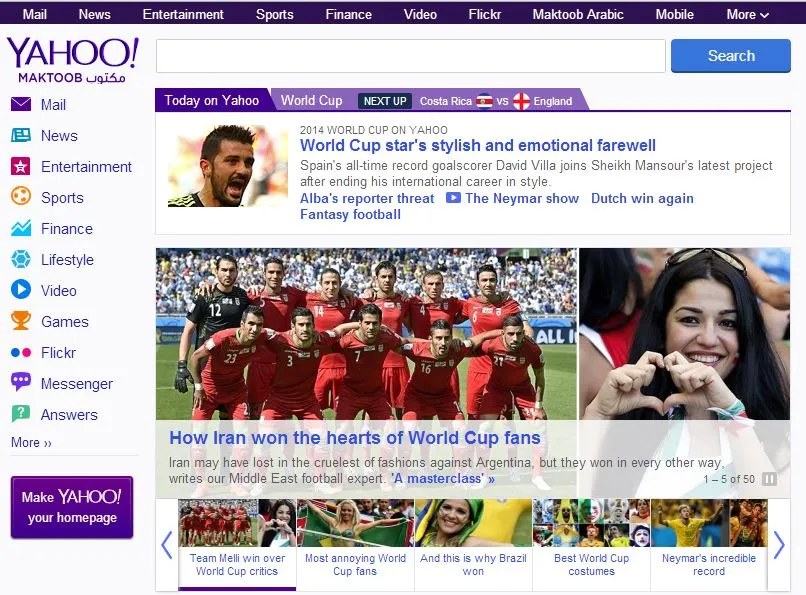Click the Games text link in sidebar
The height and width of the screenshot is (595, 806).
click(65, 321)
